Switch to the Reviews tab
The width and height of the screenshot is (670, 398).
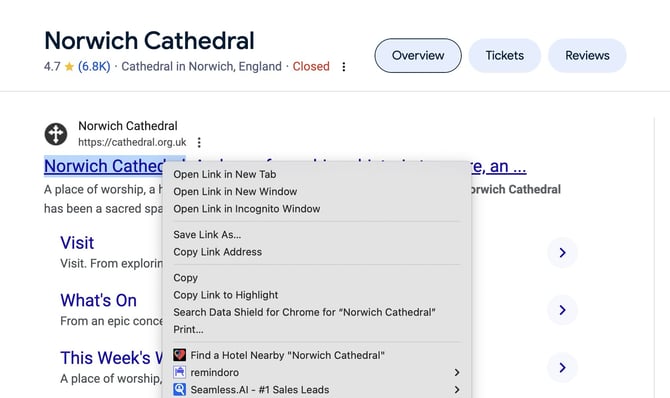coord(587,56)
